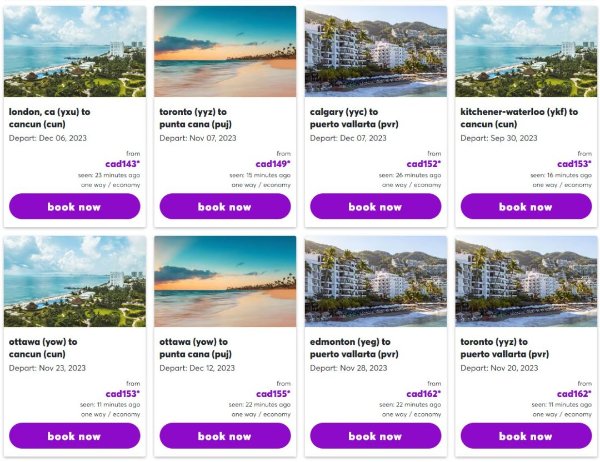The image size is (600, 462).
Task: Book the Calgary to Puerto Vallarta flight
Action: [375, 207]
